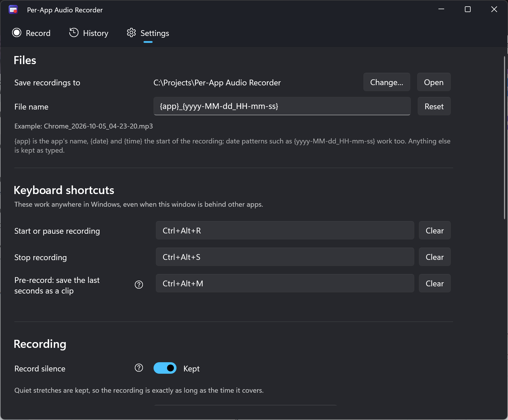Click the Settings gear icon

[131, 33]
